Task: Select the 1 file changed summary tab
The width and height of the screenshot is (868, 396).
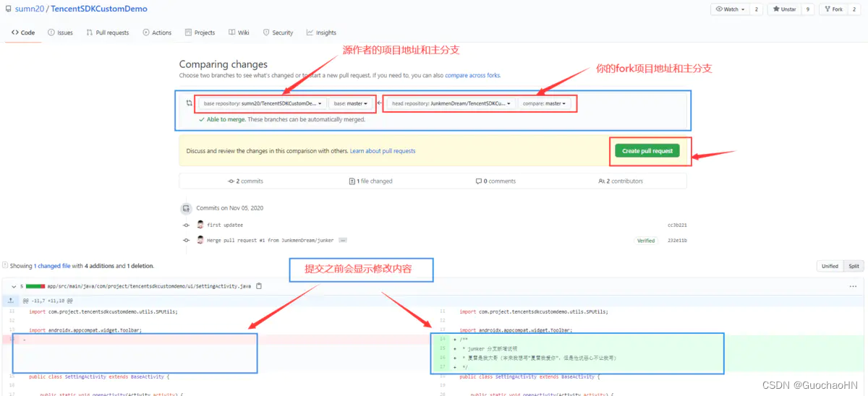Action: [x=370, y=181]
